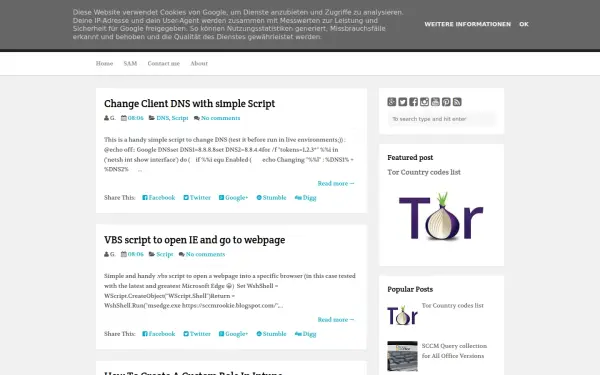Open the Google+ social icon in sidebar
Screen dimensions: 600x375
click(391, 102)
